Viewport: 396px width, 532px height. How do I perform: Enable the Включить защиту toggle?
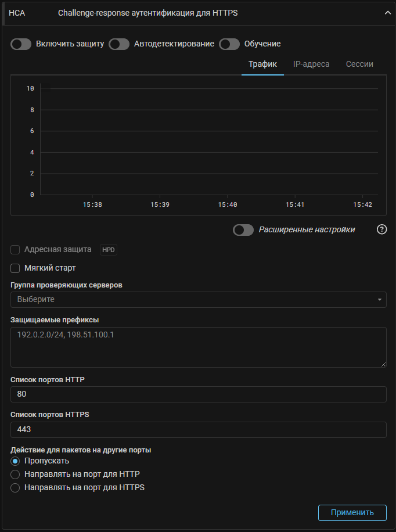21,44
